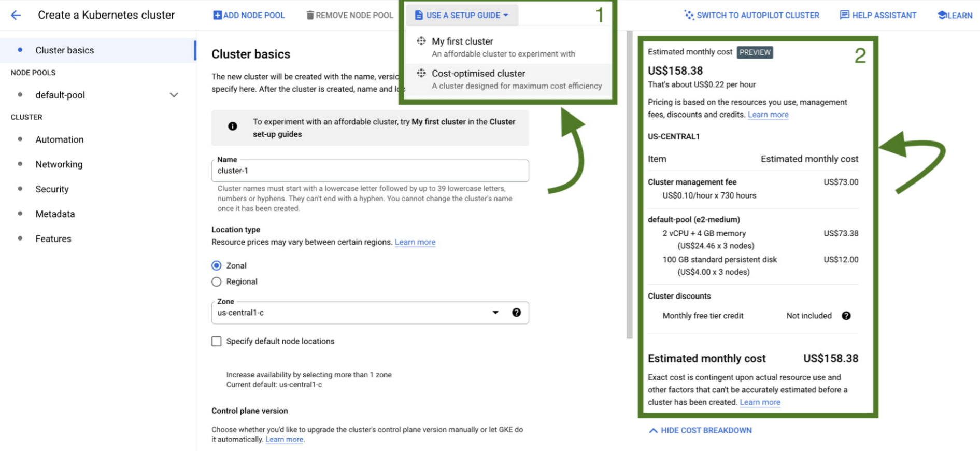Image resolution: width=980 pixels, height=451 pixels.
Task: Open the Automation section
Action: [x=60, y=139]
